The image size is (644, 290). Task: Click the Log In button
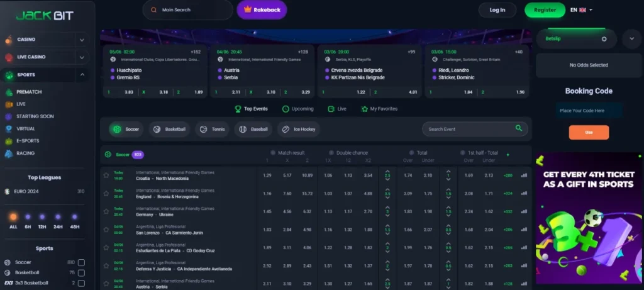coord(497,10)
